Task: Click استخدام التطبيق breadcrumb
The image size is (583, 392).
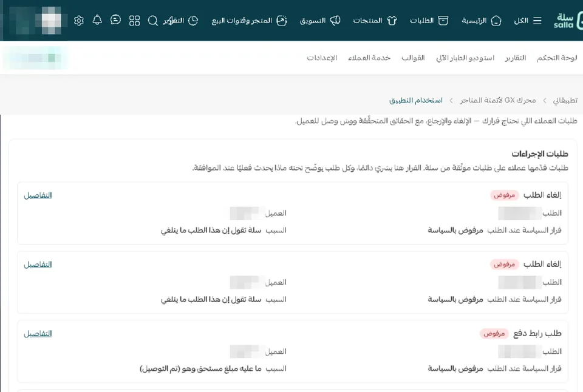Action: pos(415,100)
